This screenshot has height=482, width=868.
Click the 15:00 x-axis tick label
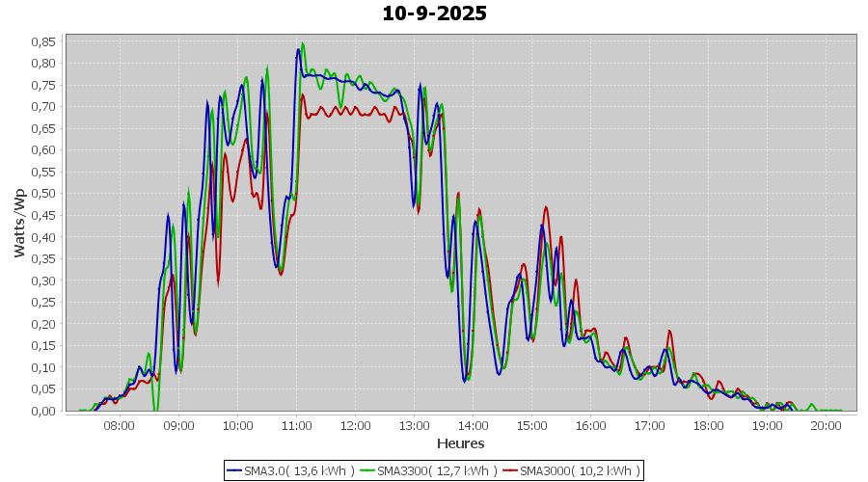point(532,426)
